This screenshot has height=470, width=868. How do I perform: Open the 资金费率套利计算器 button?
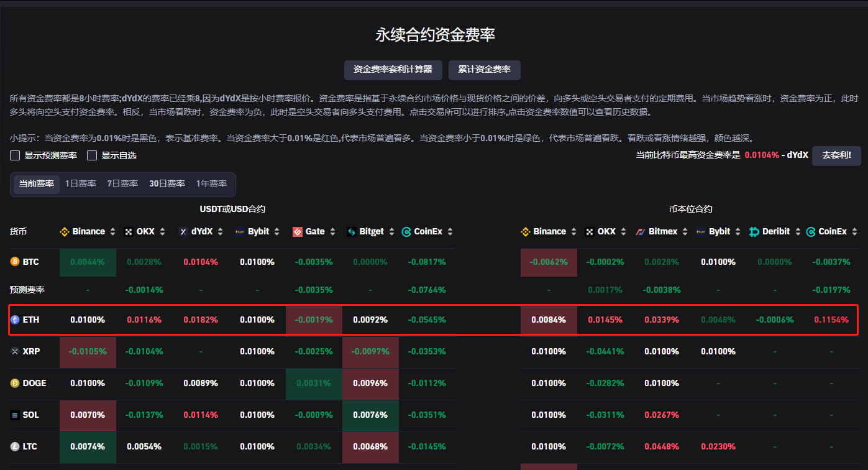coord(393,70)
